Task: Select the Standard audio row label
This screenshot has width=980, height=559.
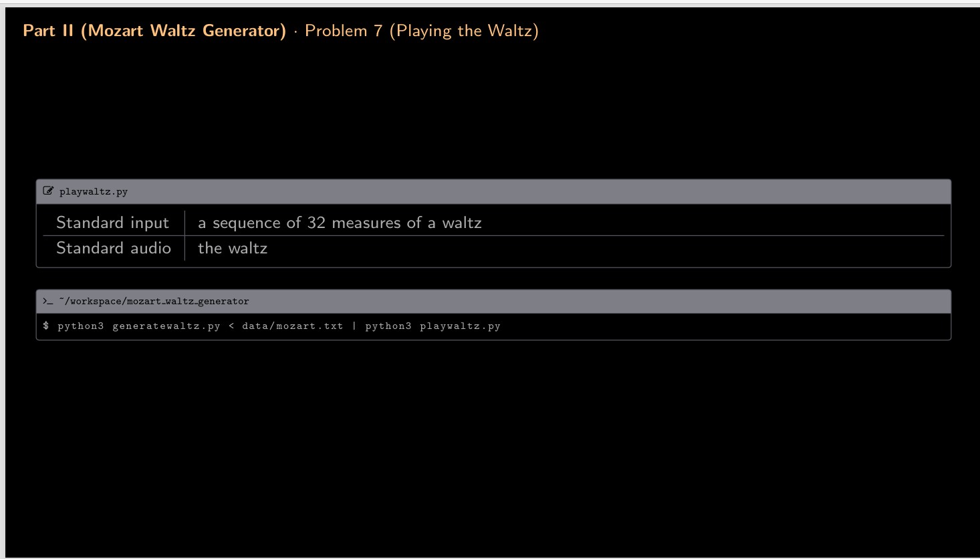Action: coord(114,248)
